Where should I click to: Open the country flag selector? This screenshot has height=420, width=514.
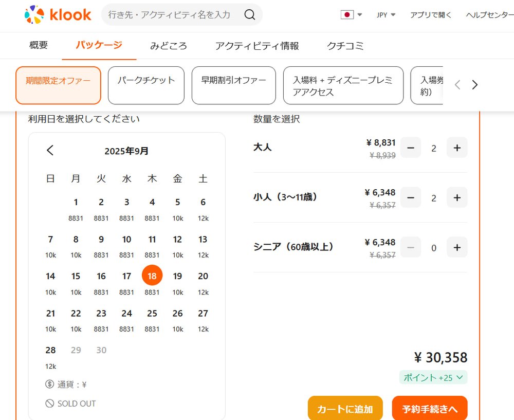pyautogui.click(x=348, y=15)
